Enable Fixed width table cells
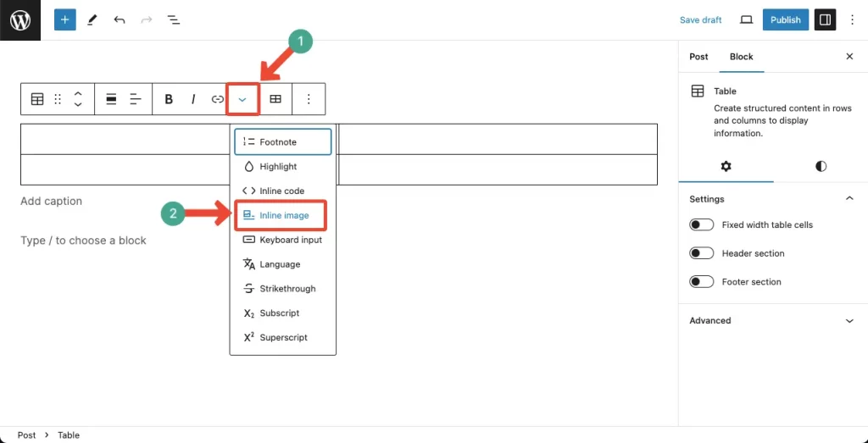 (x=701, y=225)
